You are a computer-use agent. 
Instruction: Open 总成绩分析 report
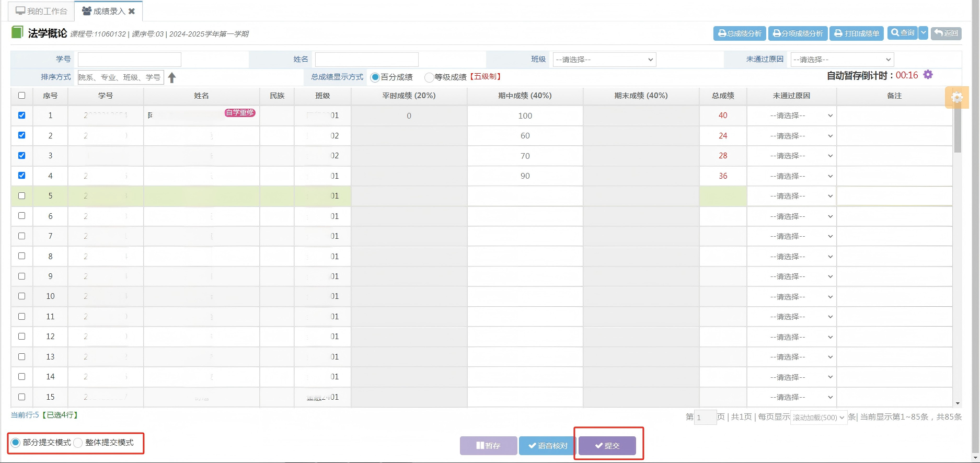click(x=740, y=33)
